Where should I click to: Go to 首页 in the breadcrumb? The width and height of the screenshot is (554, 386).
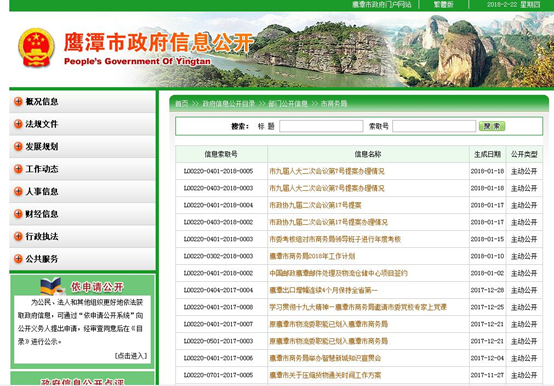click(182, 104)
